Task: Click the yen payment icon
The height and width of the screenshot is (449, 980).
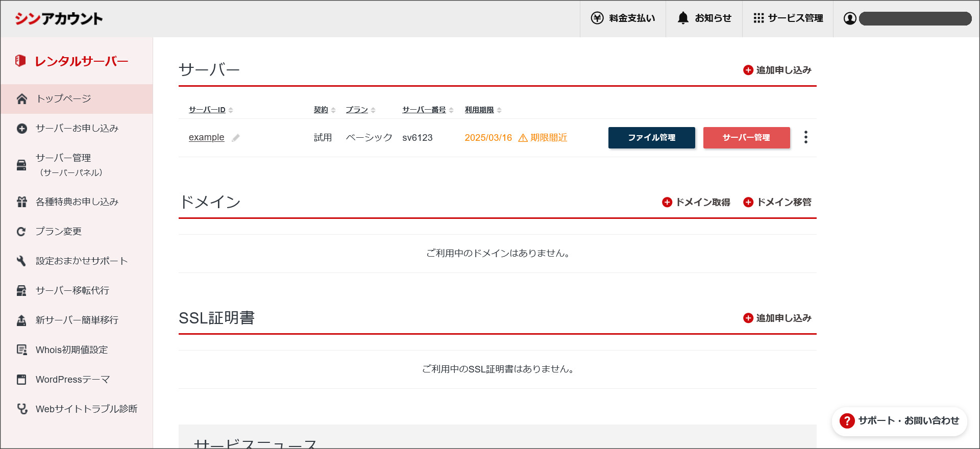Action: tap(597, 18)
